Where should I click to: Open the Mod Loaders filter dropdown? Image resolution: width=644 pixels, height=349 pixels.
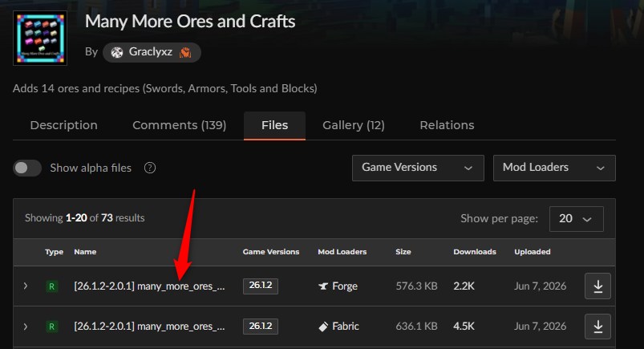(x=554, y=168)
